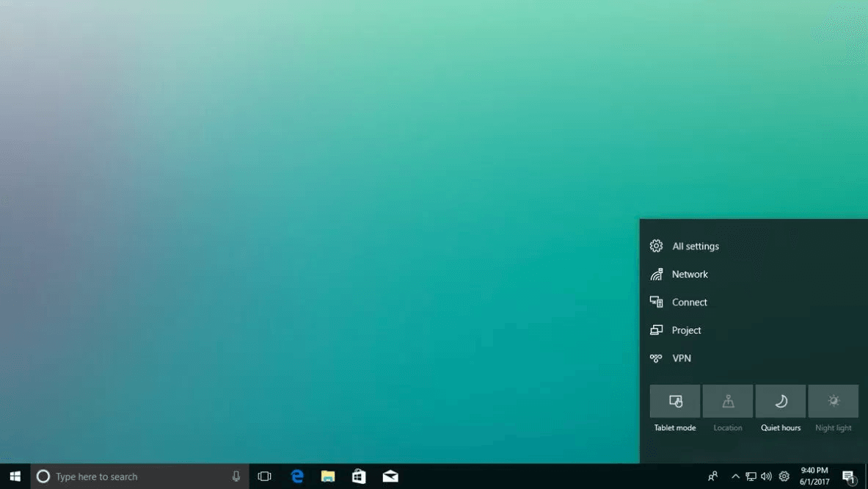Open the volume speaker tray icon
Screen dimensions: 868x489
click(766, 477)
